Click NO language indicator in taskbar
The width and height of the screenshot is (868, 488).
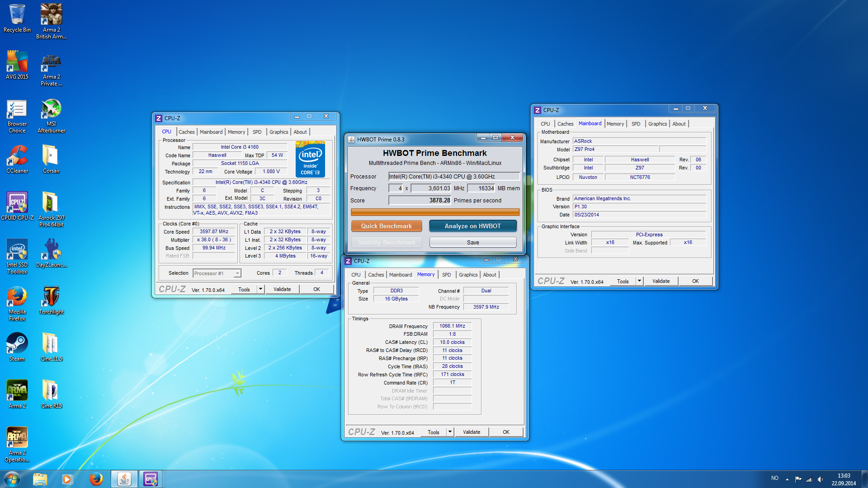pyautogui.click(x=775, y=478)
